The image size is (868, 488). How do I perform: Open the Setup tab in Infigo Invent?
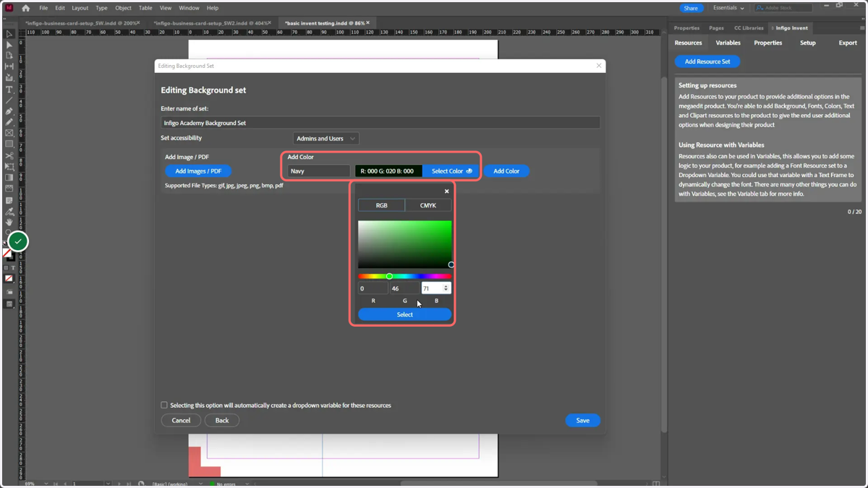coord(807,43)
